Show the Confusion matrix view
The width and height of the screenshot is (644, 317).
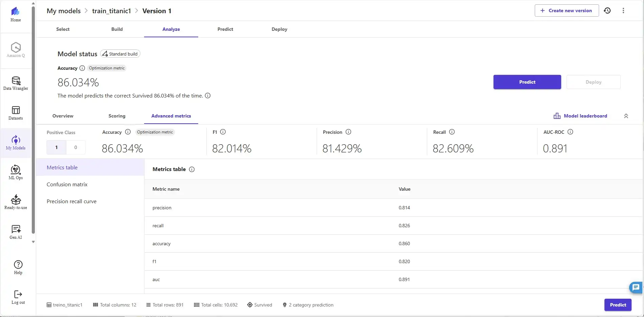pyautogui.click(x=67, y=184)
